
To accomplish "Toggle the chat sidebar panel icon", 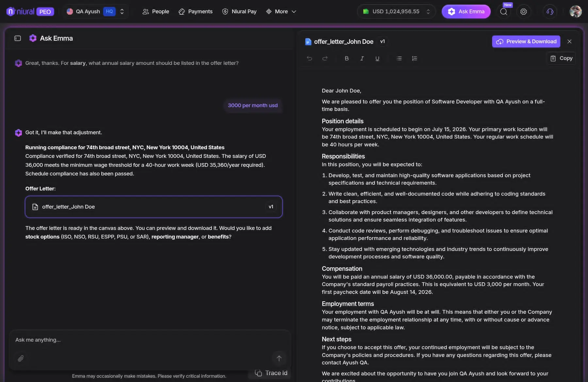I will pos(18,38).
